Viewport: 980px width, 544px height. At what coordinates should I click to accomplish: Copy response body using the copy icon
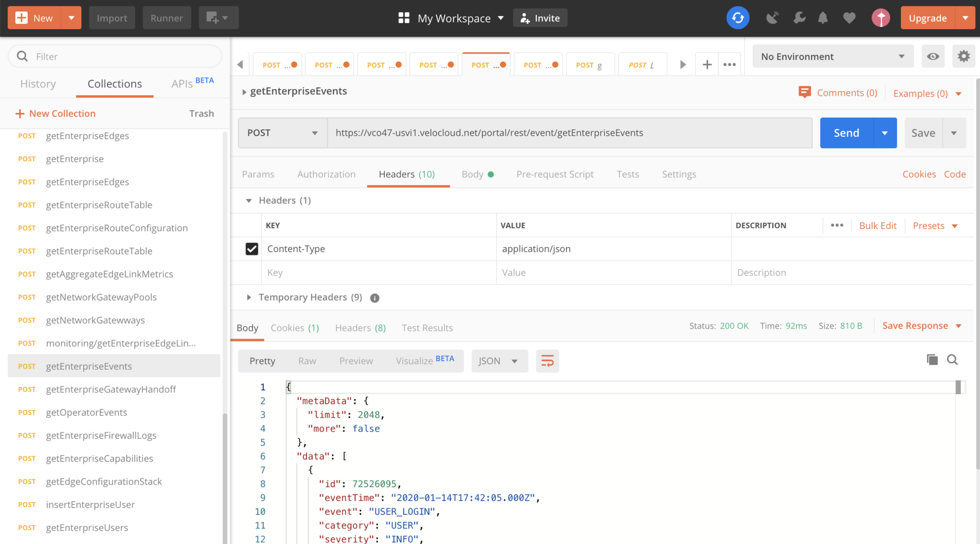click(932, 359)
